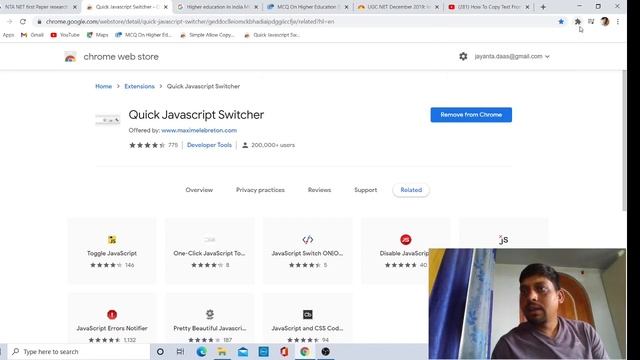Go to Extensions breadcrumb link
This screenshot has height=360, width=640.
[x=139, y=86]
